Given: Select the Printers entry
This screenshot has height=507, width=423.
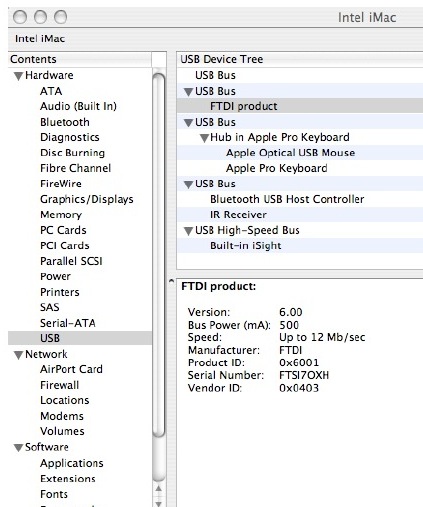Looking at the screenshot, I should [x=60, y=292].
